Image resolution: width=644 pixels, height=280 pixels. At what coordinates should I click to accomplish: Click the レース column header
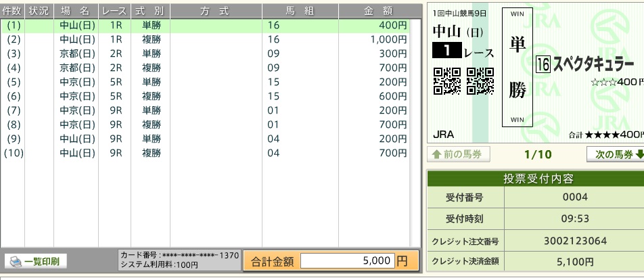114,11
